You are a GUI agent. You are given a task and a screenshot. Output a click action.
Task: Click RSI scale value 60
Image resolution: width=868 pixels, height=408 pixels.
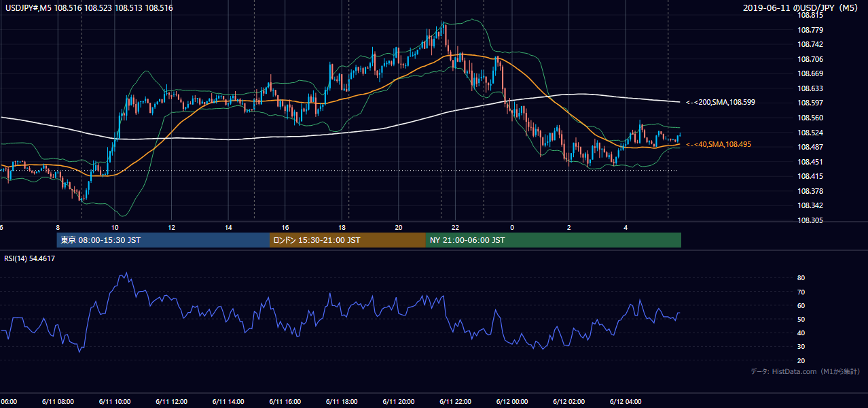coord(801,305)
